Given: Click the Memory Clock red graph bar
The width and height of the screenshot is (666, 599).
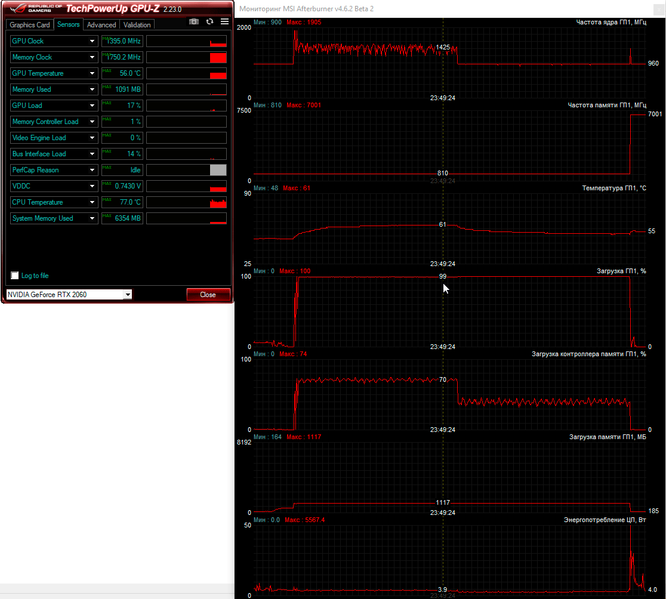Looking at the screenshot, I should click(218, 57).
